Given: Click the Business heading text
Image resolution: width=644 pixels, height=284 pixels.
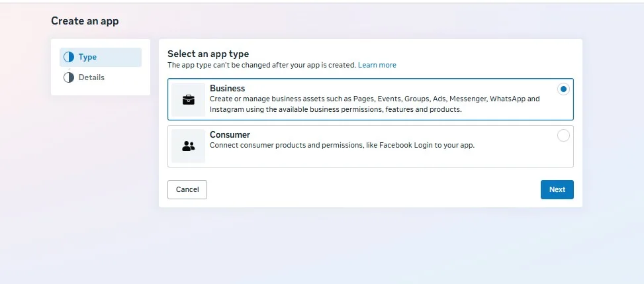Looking at the screenshot, I should coord(227,88).
